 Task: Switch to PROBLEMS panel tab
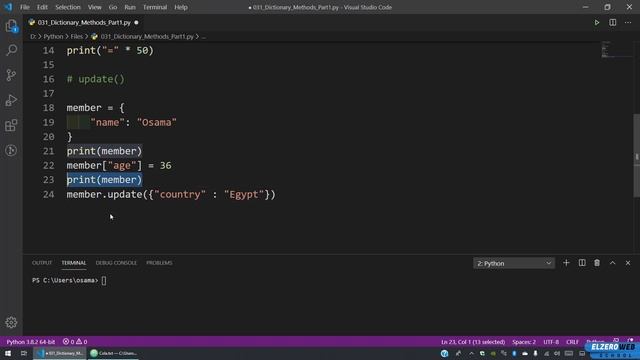click(x=159, y=263)
